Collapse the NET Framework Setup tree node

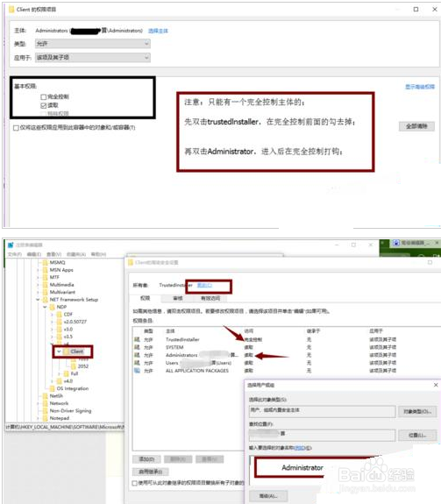click(x=38, y=299)
